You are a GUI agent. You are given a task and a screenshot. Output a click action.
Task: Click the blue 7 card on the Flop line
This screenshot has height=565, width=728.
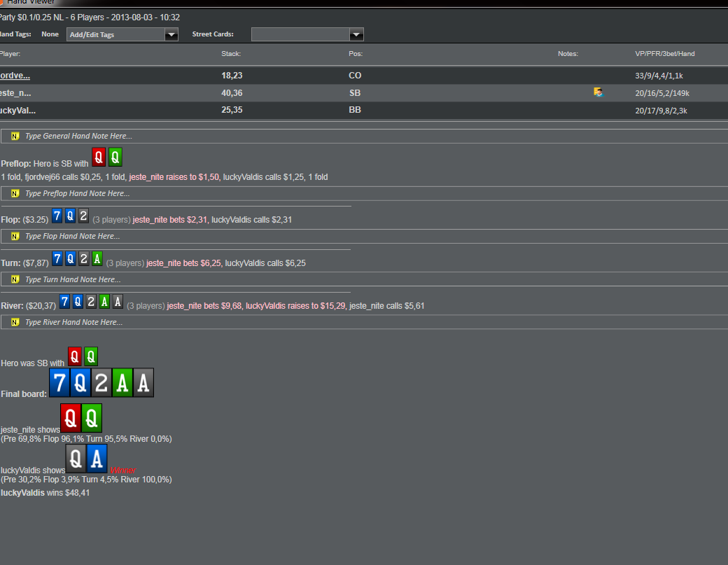click(57, 216)
